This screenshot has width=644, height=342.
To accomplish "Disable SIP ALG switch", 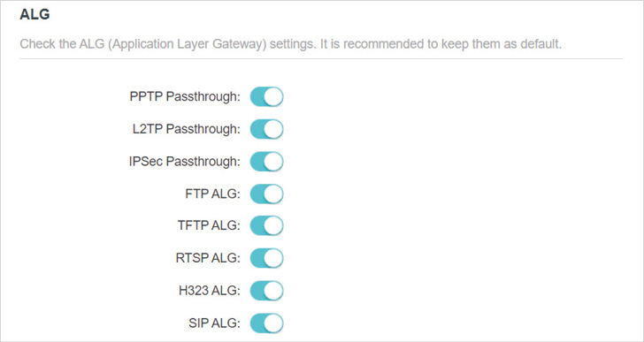I will coord(266,323).
